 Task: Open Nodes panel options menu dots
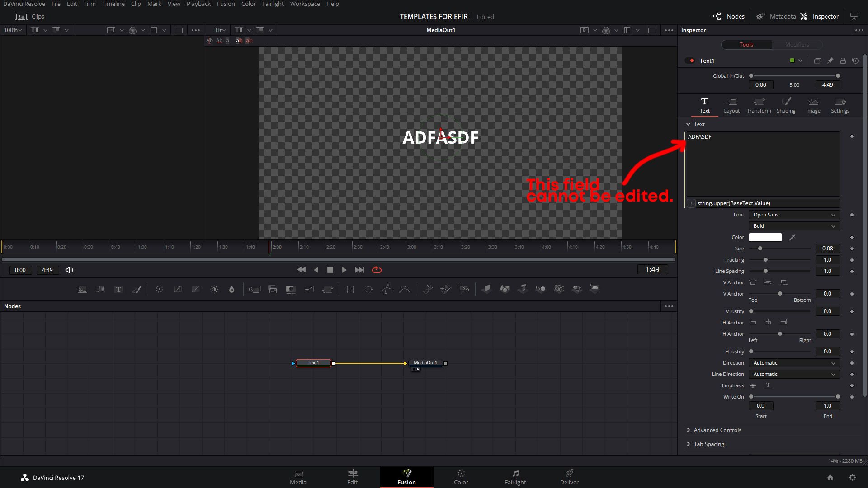pos(669,306)
